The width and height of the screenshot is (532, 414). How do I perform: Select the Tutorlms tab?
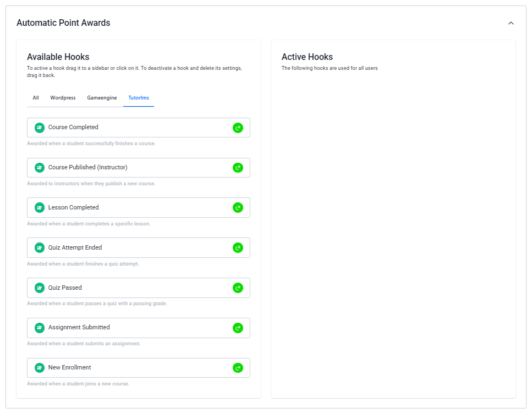click(x=139, y=98)
